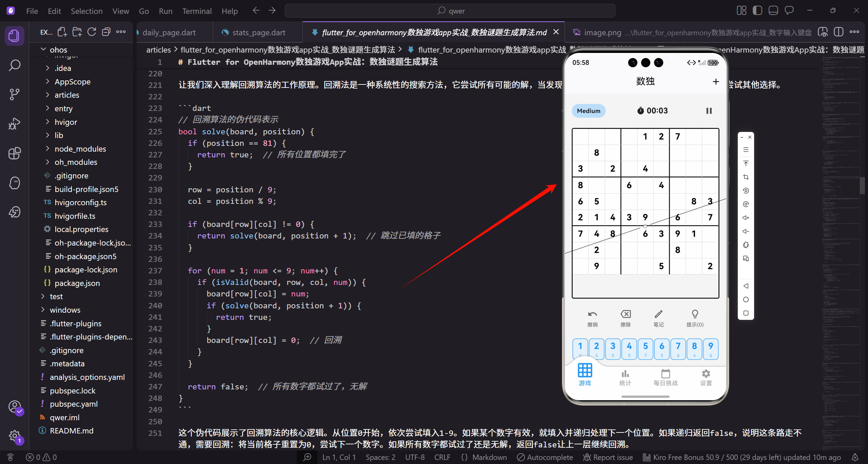Viewport: 868px width, 464px height.
Task: Switch to stats_page.dart tab
Action: pos(258,33)
